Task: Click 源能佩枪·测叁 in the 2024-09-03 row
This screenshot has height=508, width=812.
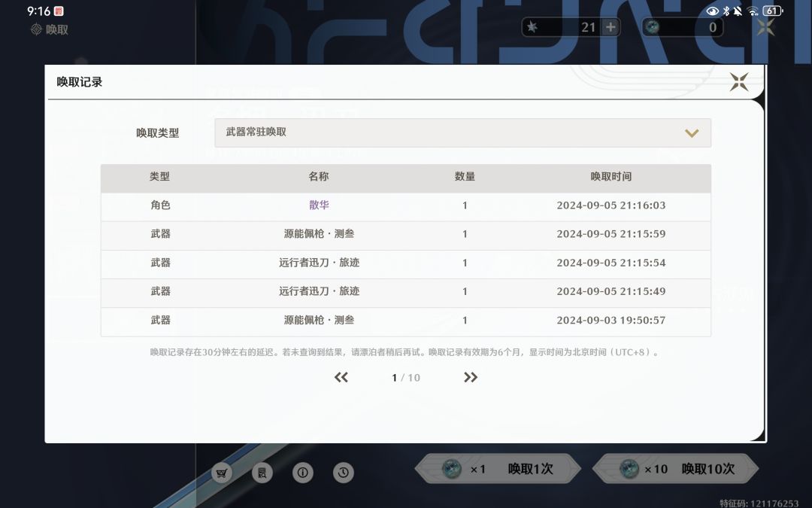Action: [x=319, y=320]
